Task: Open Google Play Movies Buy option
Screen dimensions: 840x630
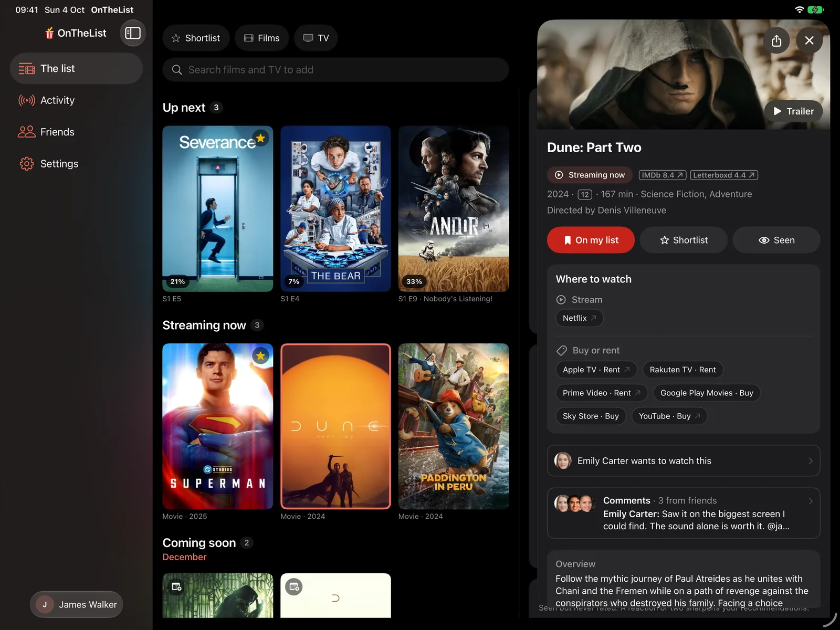Action: [707, 393]
